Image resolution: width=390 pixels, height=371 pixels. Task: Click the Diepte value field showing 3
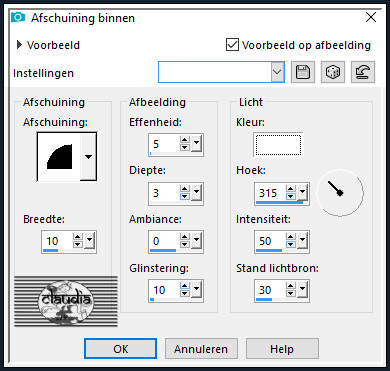[x=164, y=193]
